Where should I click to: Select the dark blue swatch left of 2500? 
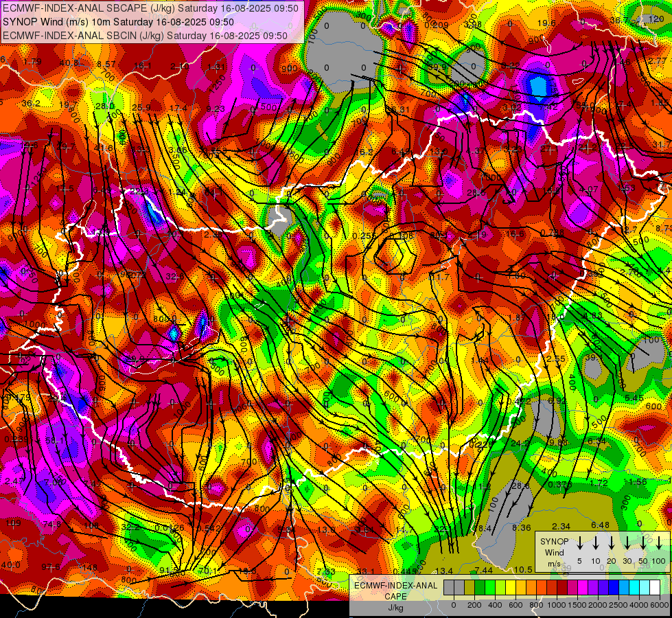614,588
